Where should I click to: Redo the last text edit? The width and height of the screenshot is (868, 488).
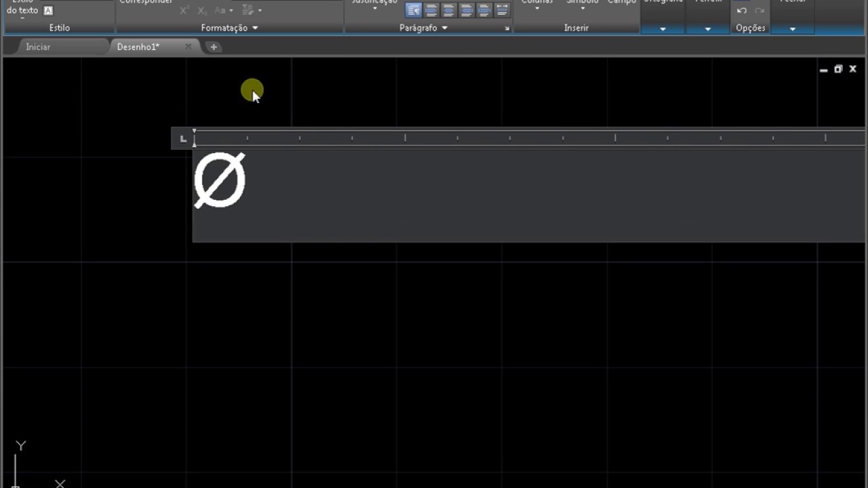[x=759, y=10]
